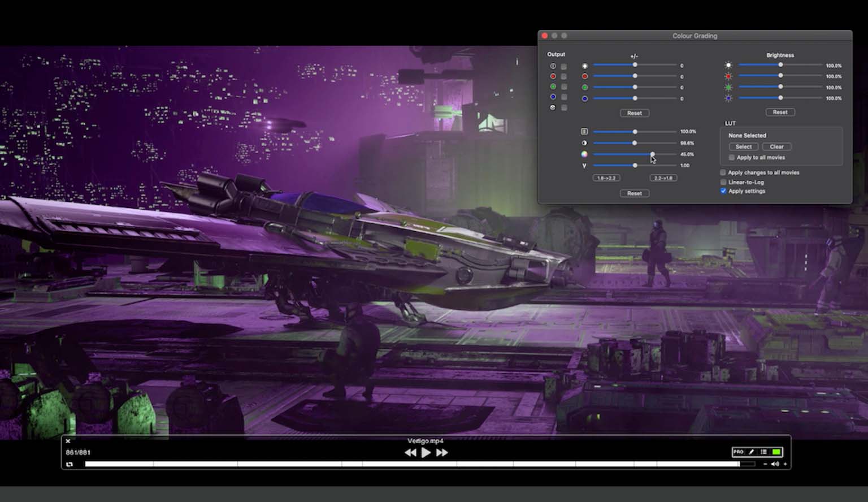Click the gamma symbol icon
The width and height of the screenshot is (868, 502).
point(584,166)
